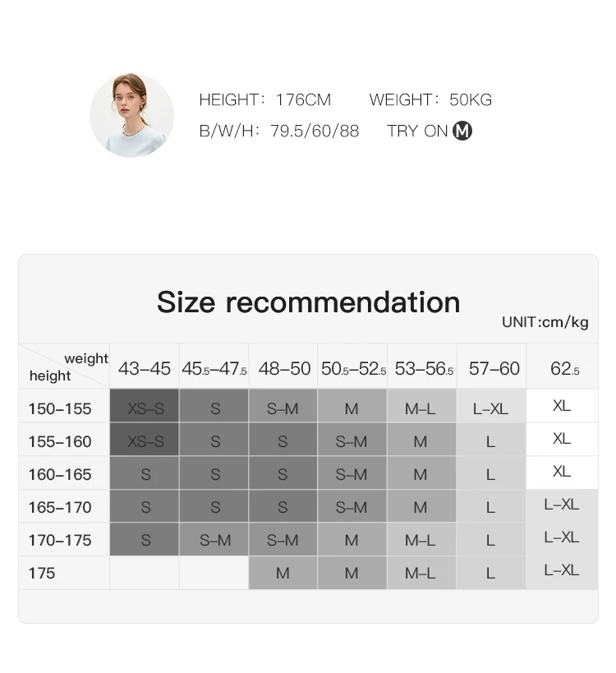Image resolution: width=616 pixels, height=673 pixels.
Task: Click the HEIGHT: 176CM model text
Action: coord(264,100)
